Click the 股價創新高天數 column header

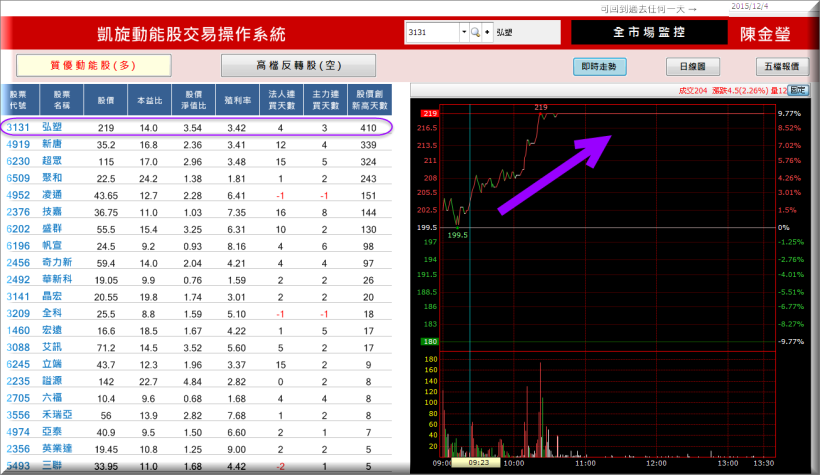point(368,101)
